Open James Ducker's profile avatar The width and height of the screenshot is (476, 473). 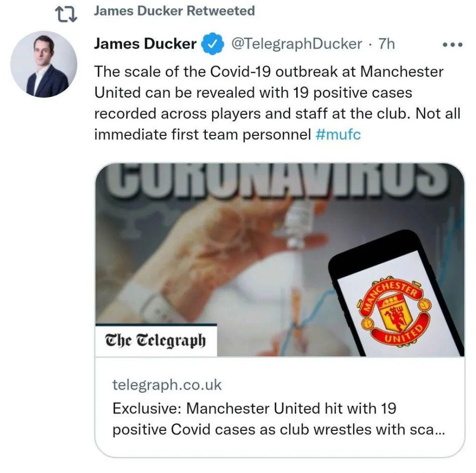pyautogui.click(x=44, y=64)
